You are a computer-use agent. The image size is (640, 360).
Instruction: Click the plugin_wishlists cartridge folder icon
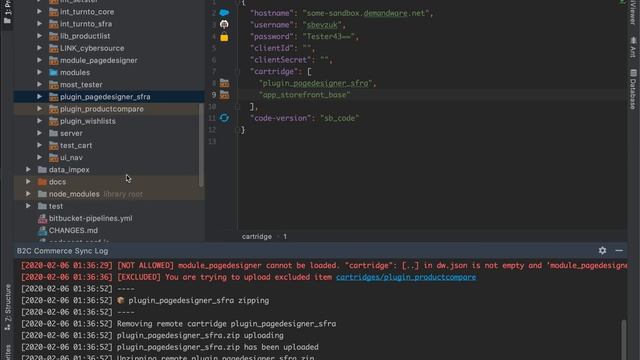(x=53, y=121)
